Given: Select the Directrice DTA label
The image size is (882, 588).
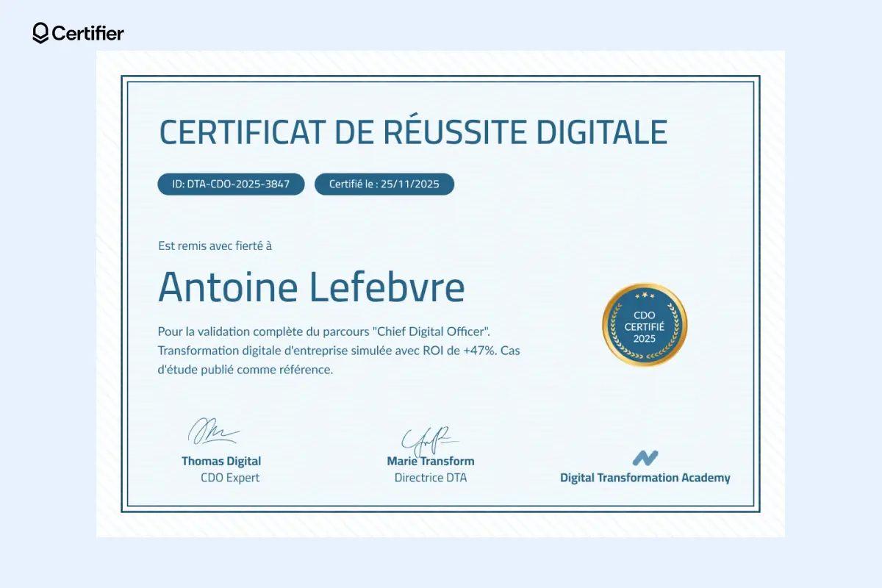Looking at the screenshot, I should 430,477.
